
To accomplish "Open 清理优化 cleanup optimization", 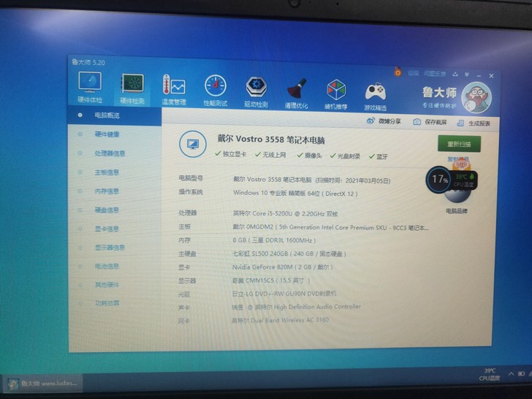I will coord(296,94).
